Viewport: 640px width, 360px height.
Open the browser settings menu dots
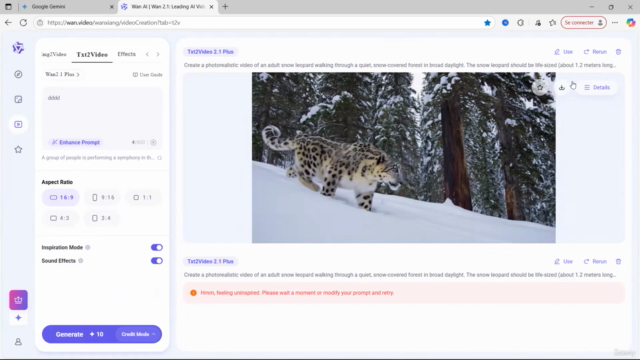[615, 22]
